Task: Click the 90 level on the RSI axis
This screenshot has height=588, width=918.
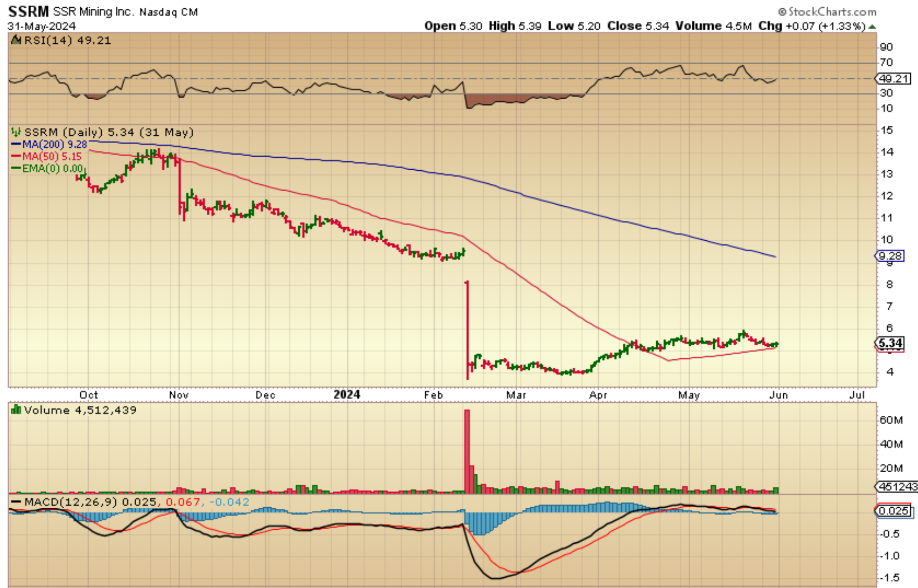Action: 886,47
